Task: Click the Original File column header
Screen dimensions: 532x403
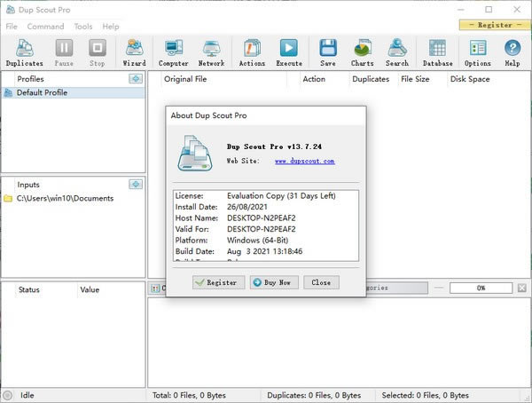Action: point(185,79)
